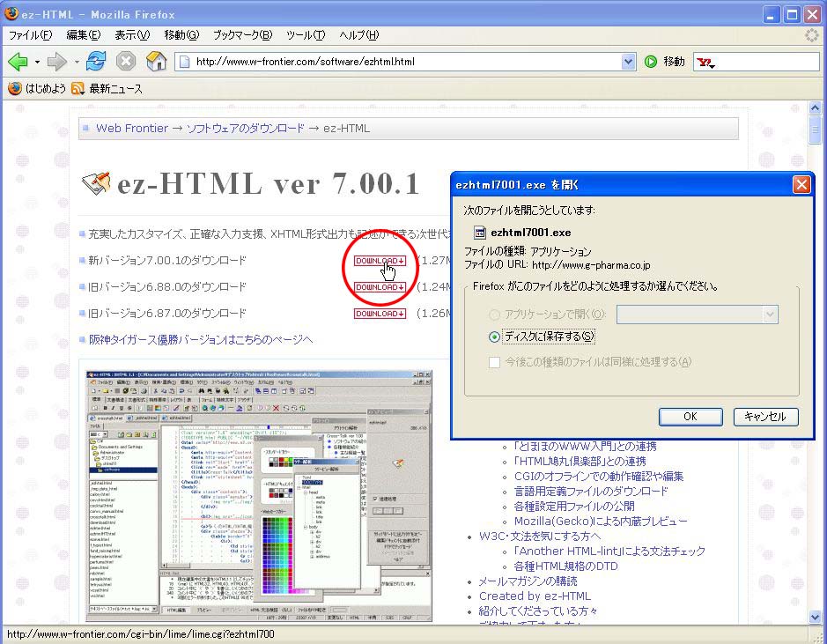Viewport: 827px width, 644px height.
Task: Expand the address bar URL history dropdown
Action: [628, 62]
